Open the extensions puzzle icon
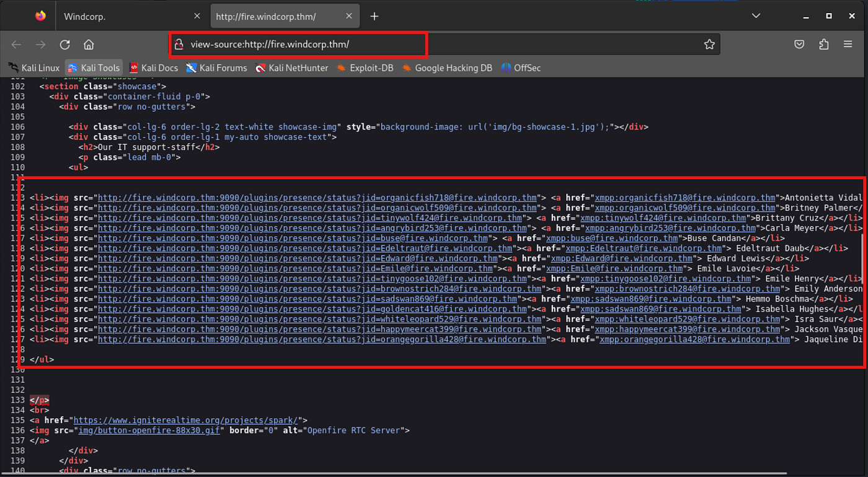Image resolution: width=868 pixels, height=477 pixels. [824, 45]
